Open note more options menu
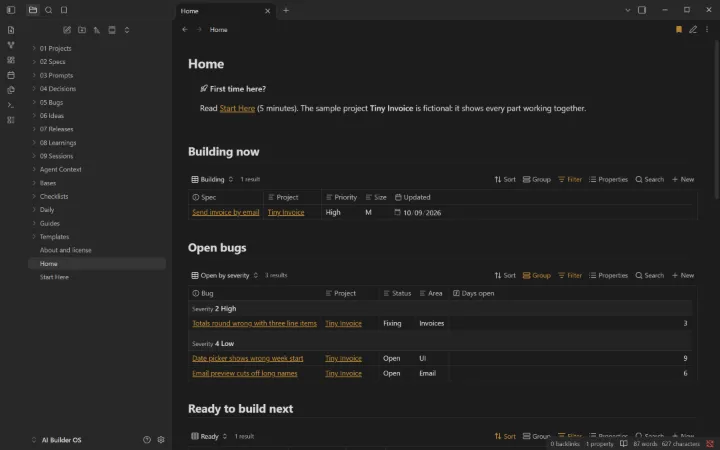 click(707, 29)
